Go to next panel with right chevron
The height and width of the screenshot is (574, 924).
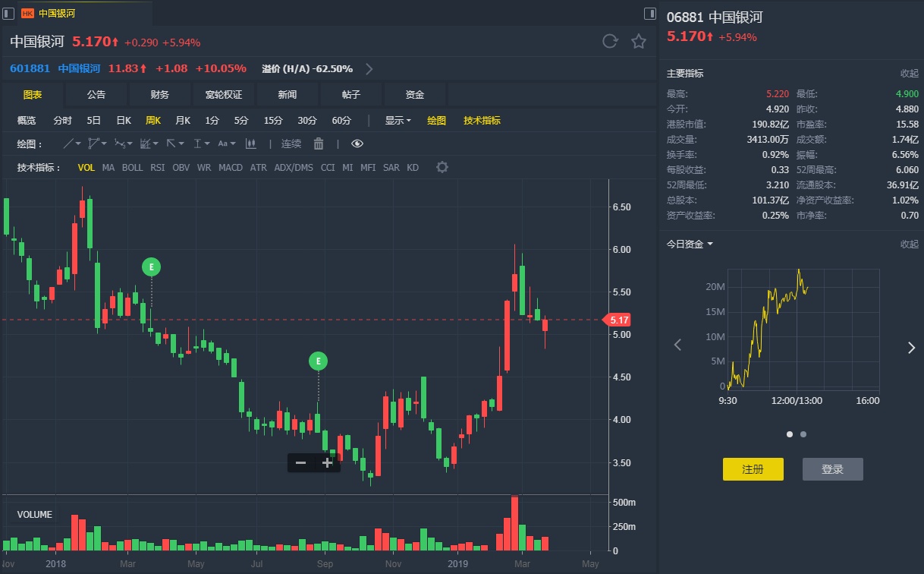pos(911,348)
